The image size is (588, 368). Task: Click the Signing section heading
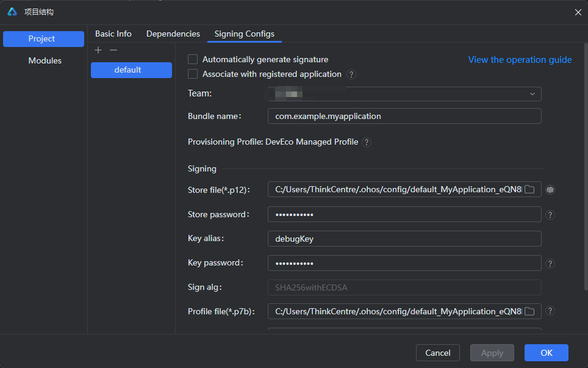tap(202, 169)
